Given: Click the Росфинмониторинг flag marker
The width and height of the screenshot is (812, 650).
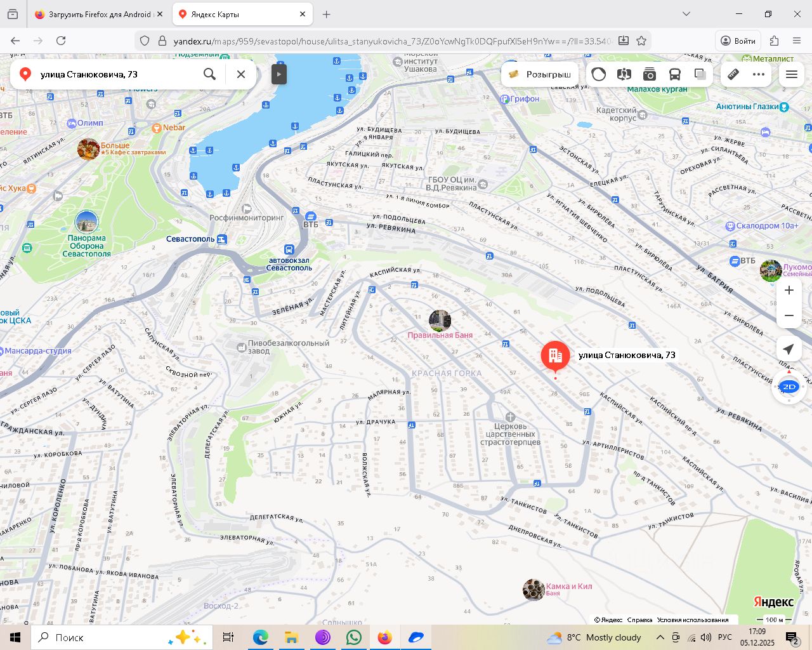Looking at the screenshot, I should [247, 208].
